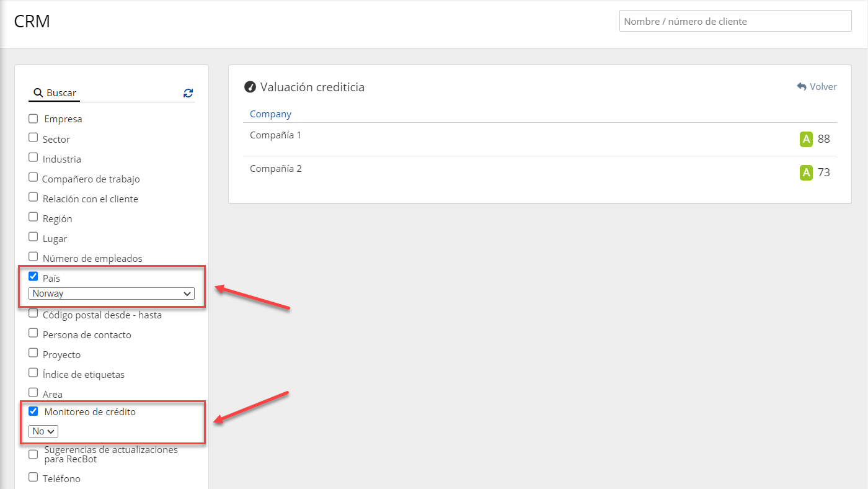Viewport: 868px width, 489px height.
Task: Click the Nombre / número de cliente field
Action: [735, 21]
